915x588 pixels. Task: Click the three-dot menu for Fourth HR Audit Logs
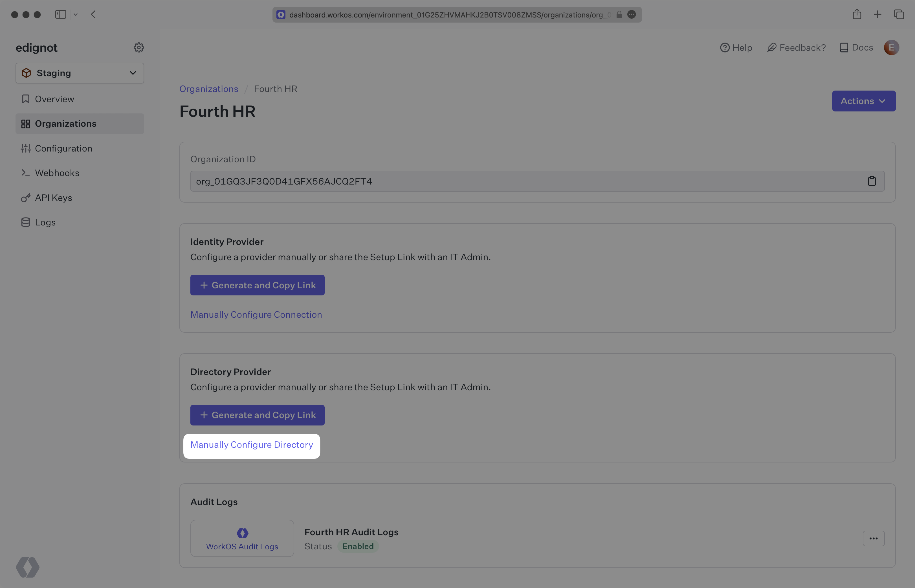[874, 539]
